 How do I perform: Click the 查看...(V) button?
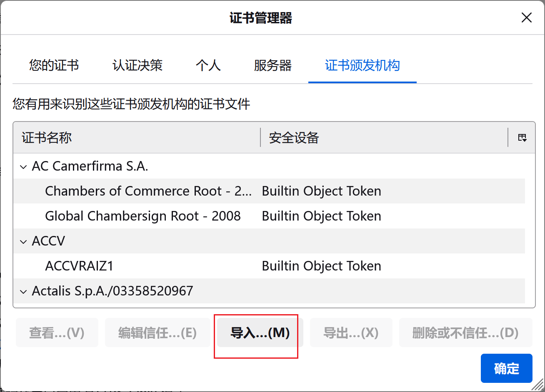click(x=57, y=333)
